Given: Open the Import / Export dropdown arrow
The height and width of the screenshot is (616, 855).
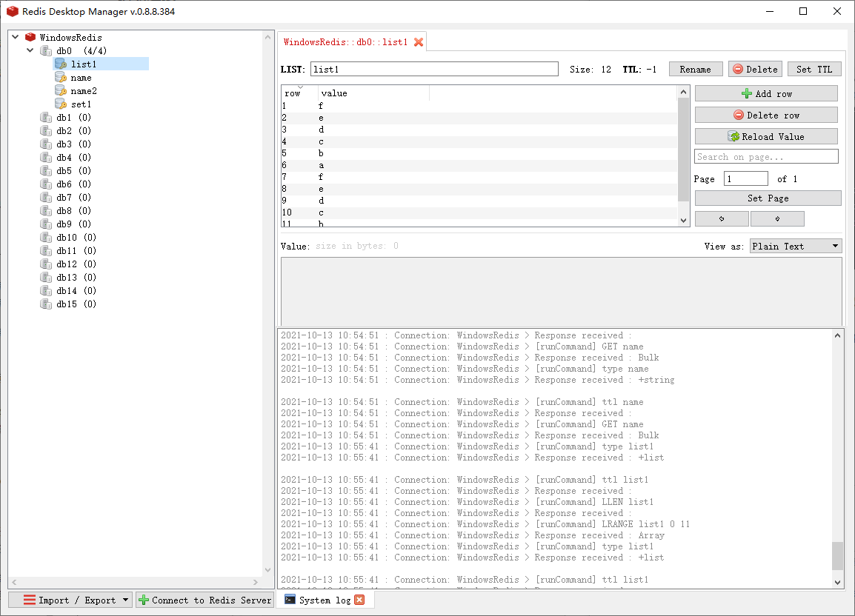Looking at the screenshot, I should pos(125,600).
